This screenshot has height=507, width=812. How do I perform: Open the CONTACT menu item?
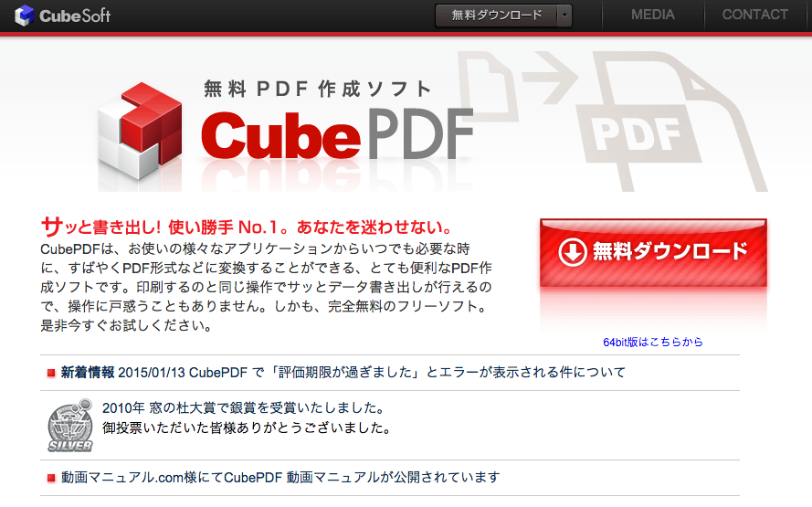pos(755,15)
